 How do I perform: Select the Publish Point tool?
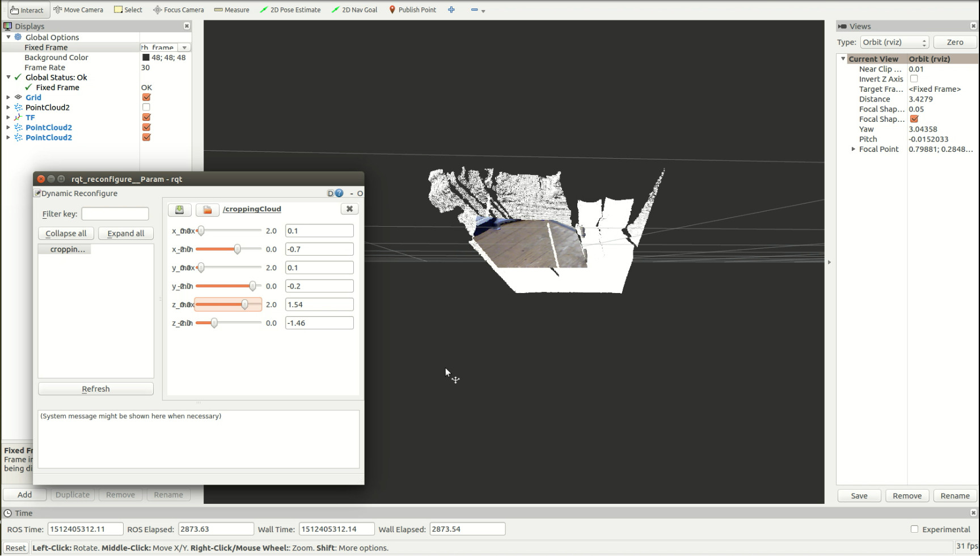pos(412,10)
